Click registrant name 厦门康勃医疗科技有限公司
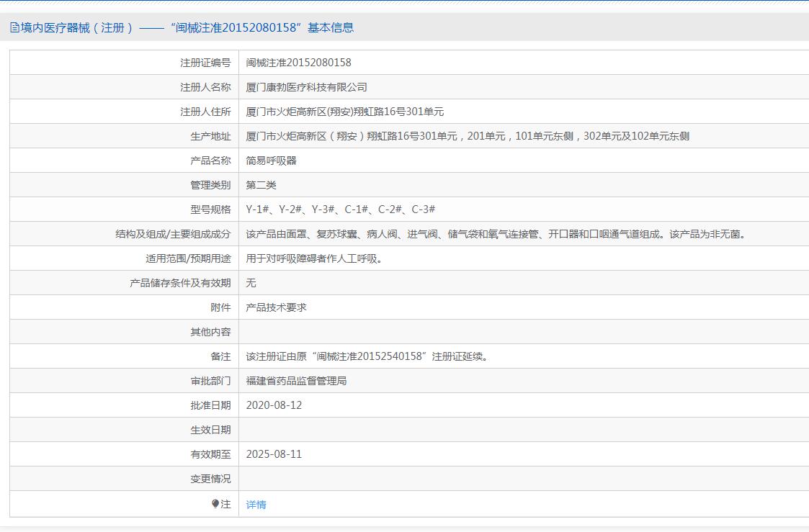This screenshot has width=809, height=532. coord(306,87)
